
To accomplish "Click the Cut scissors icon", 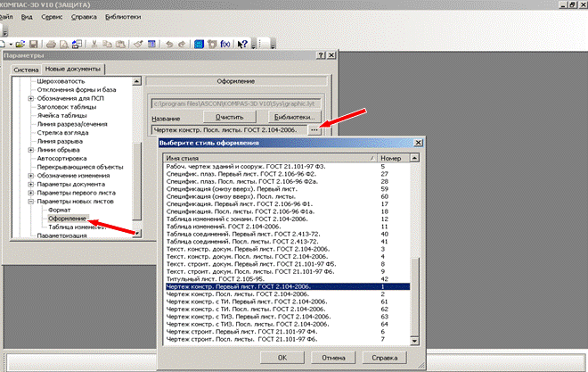I will pos(94,45).
